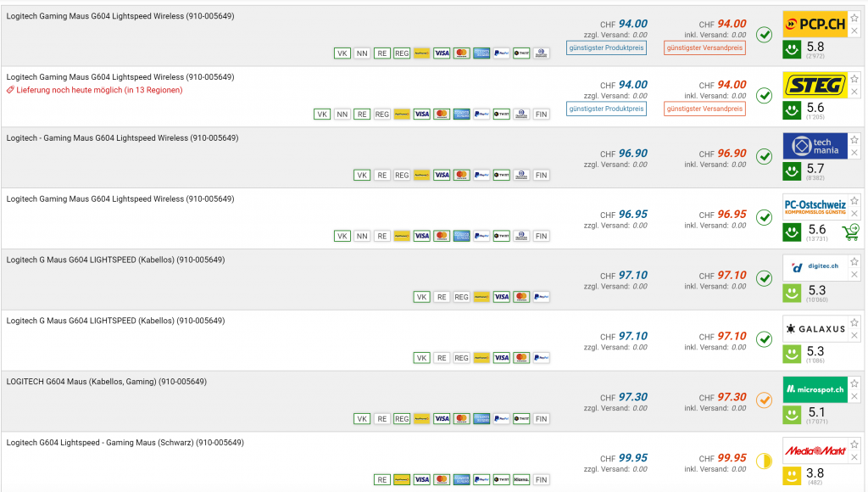
Task: Click the 'günstigster Versandpreis' badge in the STEG row
Action: (705, 109)
